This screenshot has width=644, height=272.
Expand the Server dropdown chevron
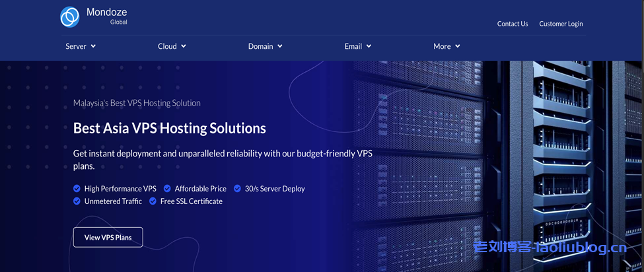tap(93, 46)
